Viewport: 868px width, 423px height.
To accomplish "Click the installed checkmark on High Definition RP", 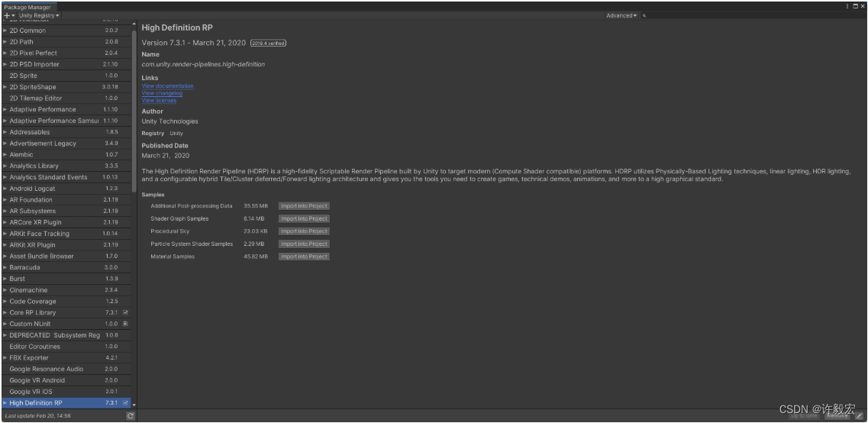I will [x=126, y=403].
